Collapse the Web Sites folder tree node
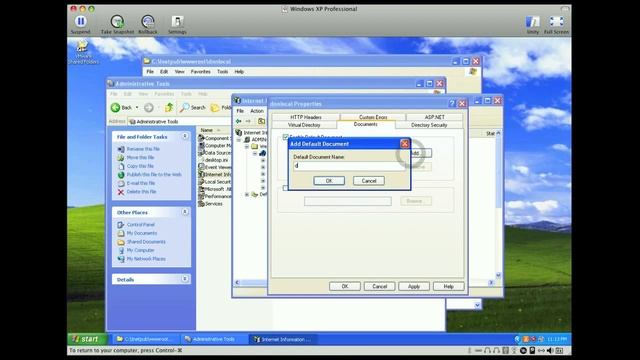 (247, 147)
